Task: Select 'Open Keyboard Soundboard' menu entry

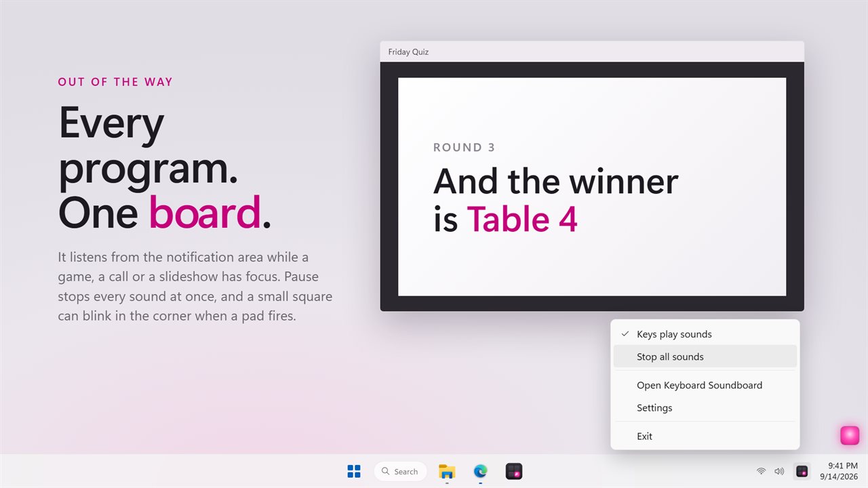Action: coord(705,385)
